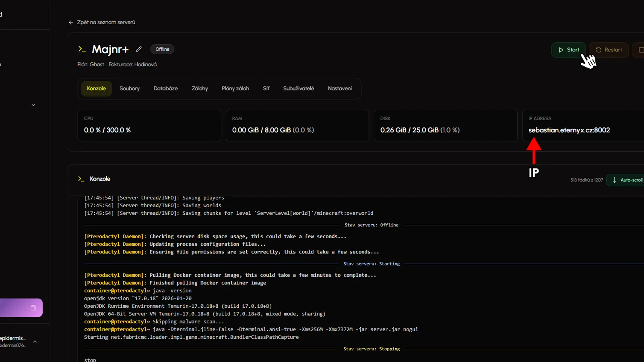The width and height of the screenshot is (644, 362).
Task: Click the terminal icon in Konzole header
Action: tap(81, 179)
